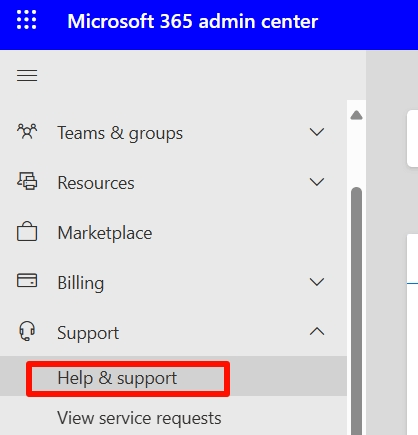The width and height of the screenshot is (418, 435).
Task: Click the navigation pane scrollbar thumb
Action: (357, 311)
